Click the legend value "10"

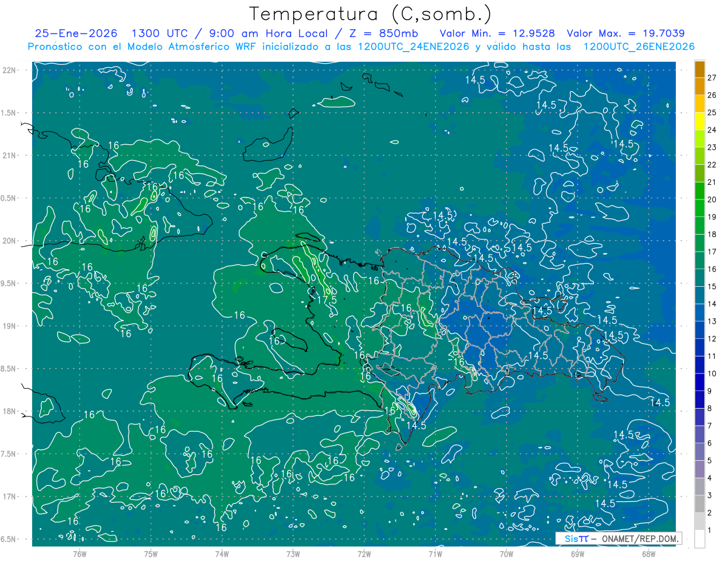click(x=712, y=373)
